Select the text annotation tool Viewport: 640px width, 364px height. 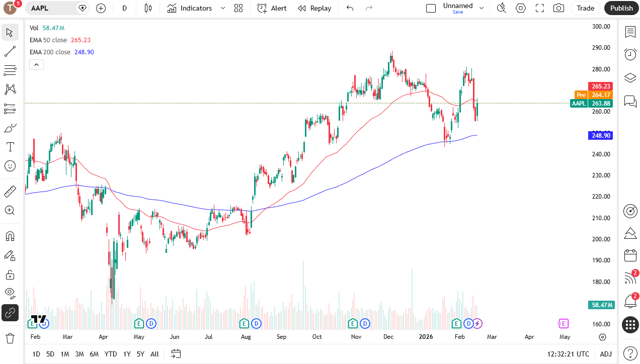[10, 147]
